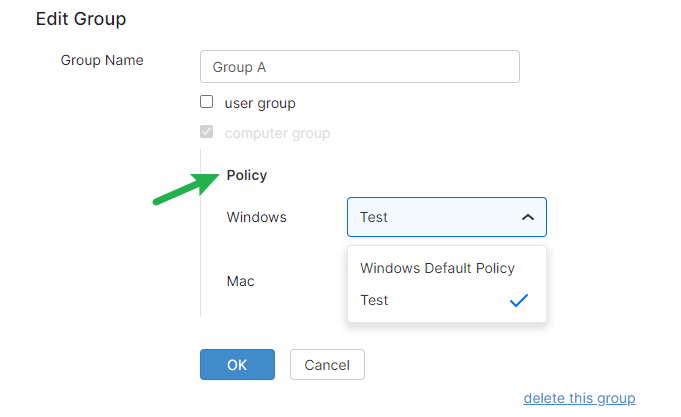Click the greyed-out computer group checkbox

207,132
